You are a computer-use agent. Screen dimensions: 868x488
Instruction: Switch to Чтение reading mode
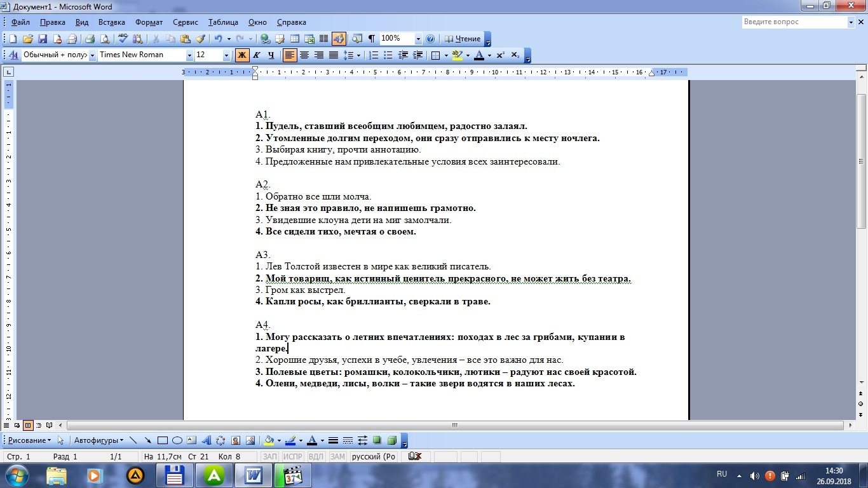463,39
